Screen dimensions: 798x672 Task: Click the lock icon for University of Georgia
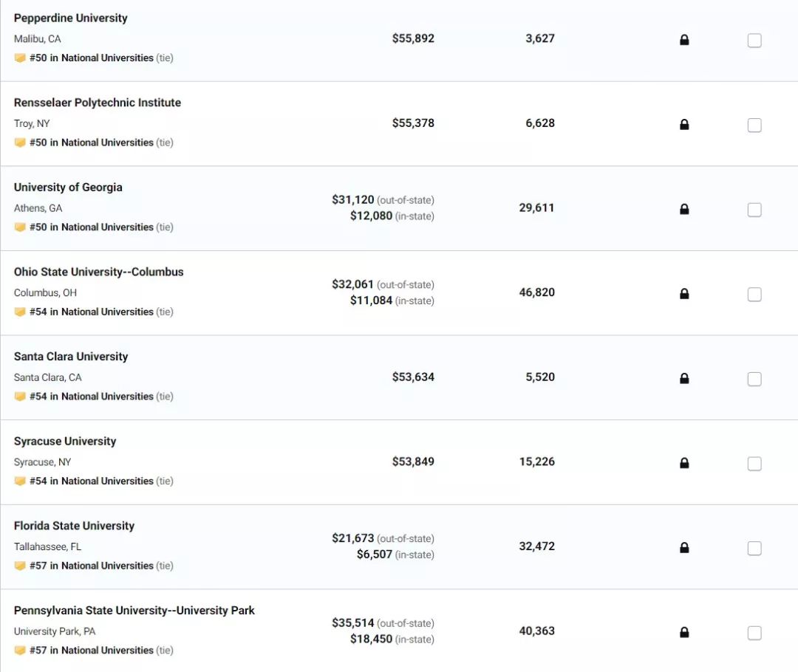click(x=684, y=209)
